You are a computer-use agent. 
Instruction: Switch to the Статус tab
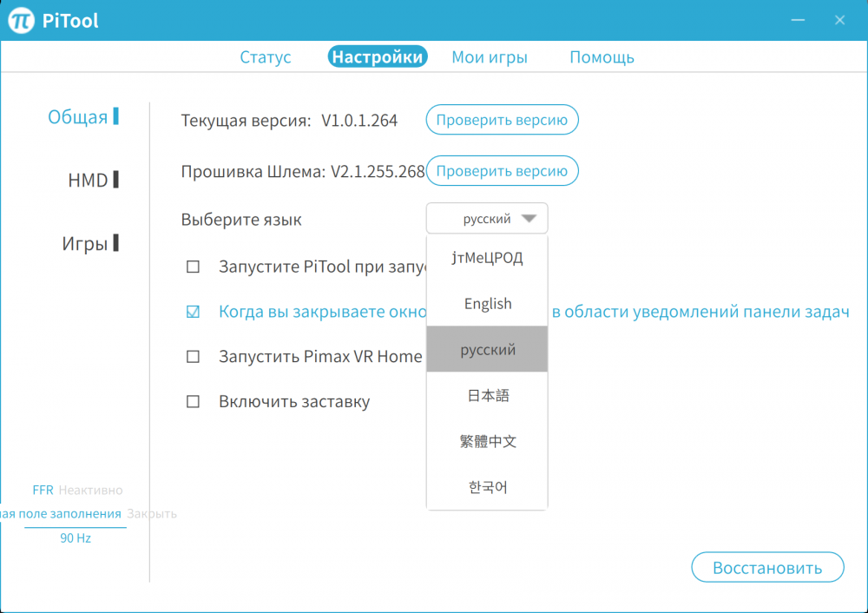tap(265, 56)
